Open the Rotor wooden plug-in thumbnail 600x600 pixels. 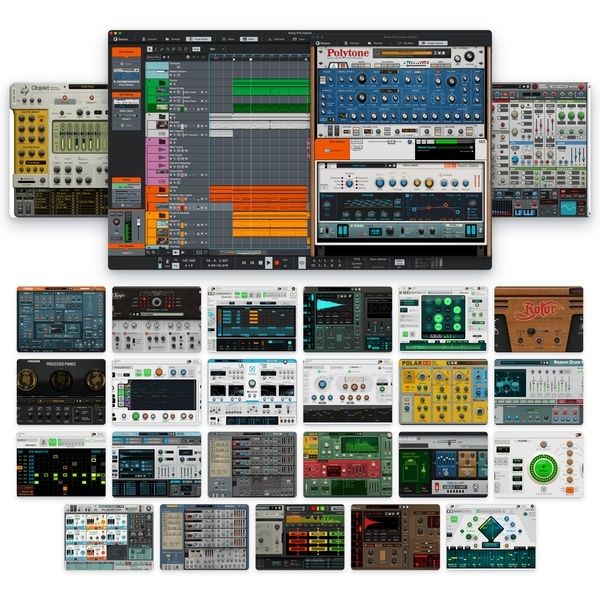(538, 319)
